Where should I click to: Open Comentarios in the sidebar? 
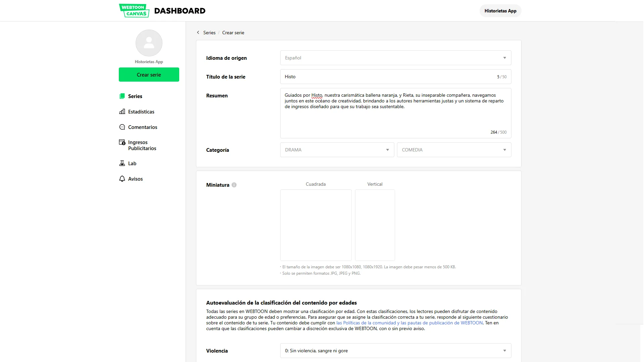click(143, 127)
